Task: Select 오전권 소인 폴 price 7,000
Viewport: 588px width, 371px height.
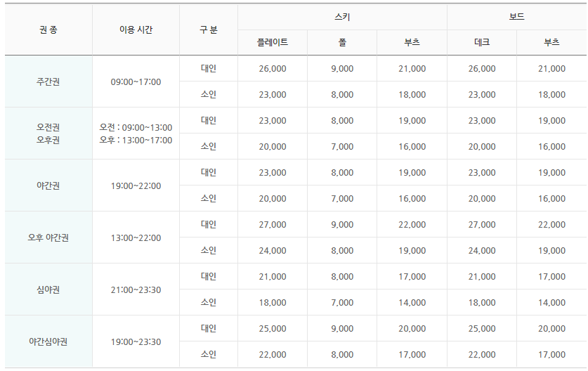Action: pyautogui.click(x=342, y=146)
